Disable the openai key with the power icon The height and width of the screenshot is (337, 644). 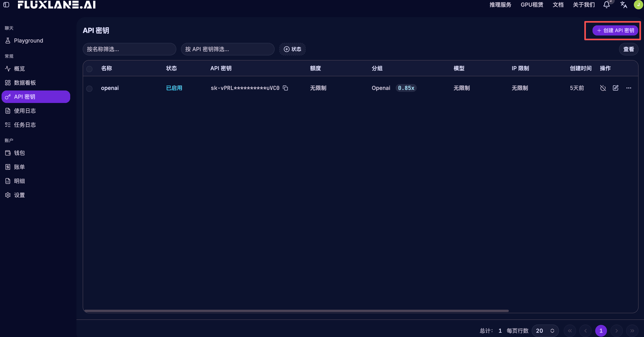coord(603,88)
